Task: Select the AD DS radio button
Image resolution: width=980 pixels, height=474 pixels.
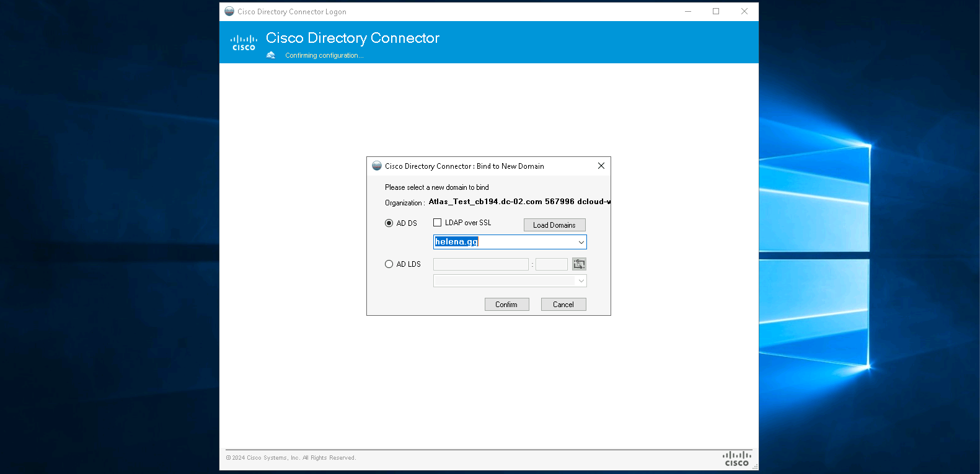Action: (x=389, y=223)
